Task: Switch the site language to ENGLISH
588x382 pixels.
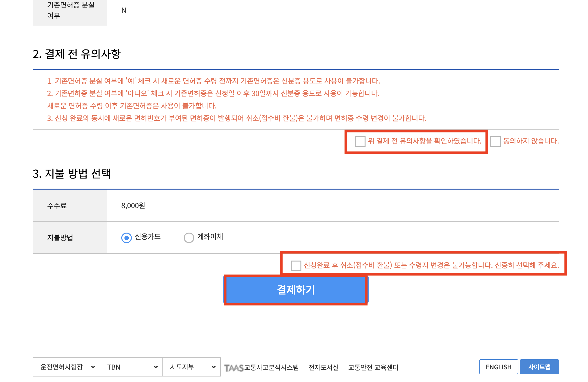Action: [498, 367]
